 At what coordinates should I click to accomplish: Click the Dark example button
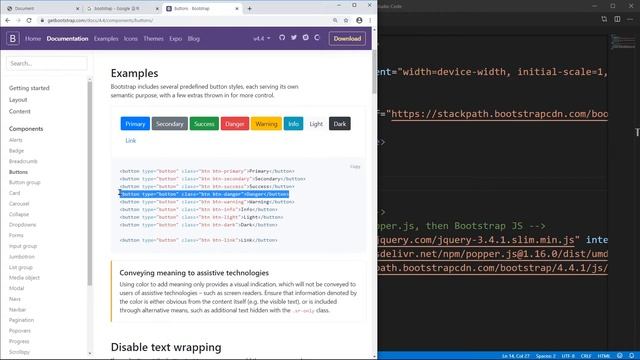pos(340,124)
